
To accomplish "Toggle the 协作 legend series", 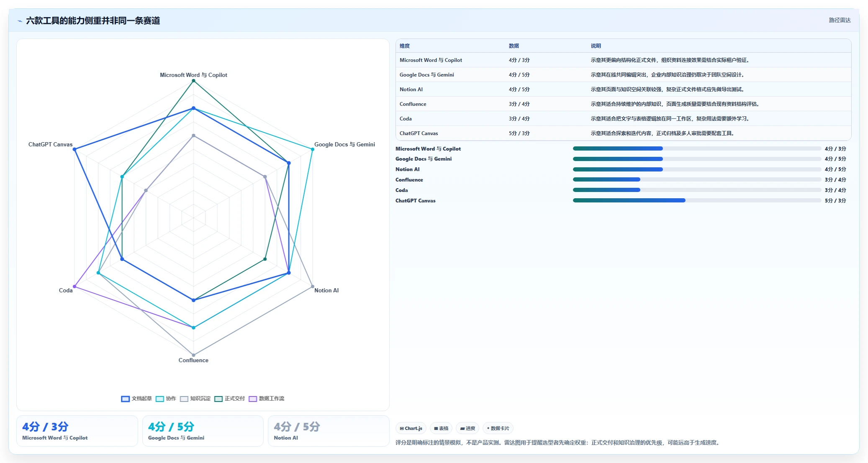I will pyautogui.click(x=166, y=399).
